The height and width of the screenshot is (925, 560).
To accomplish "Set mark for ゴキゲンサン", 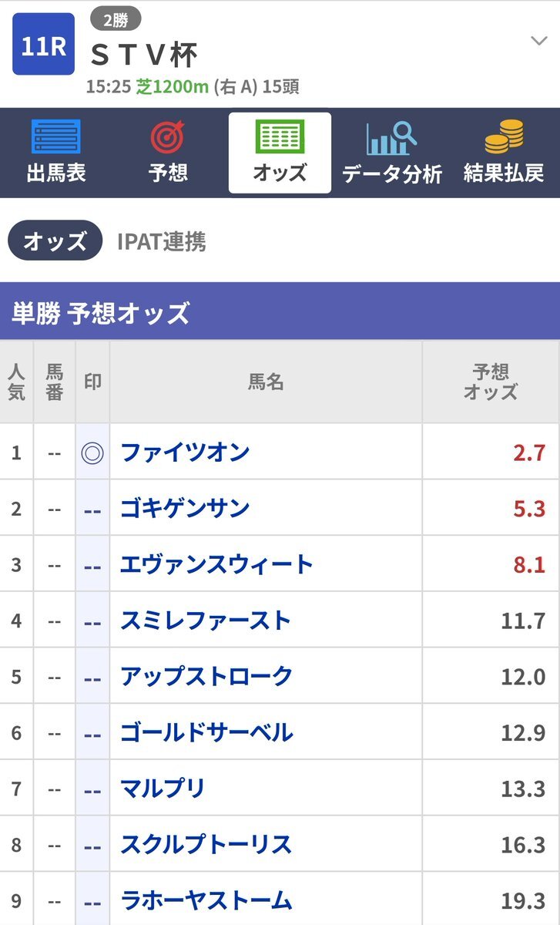I will click(92, 508).
